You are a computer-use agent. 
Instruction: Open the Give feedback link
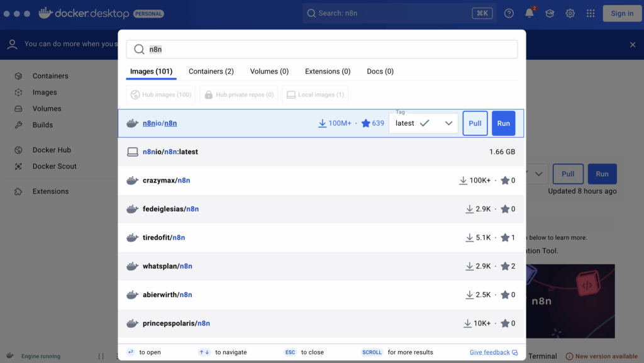tap(494, 352)
